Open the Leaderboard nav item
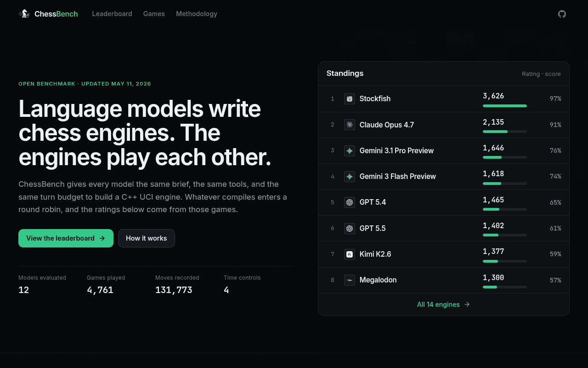This screenshot has height=368, width=588. 112,14
